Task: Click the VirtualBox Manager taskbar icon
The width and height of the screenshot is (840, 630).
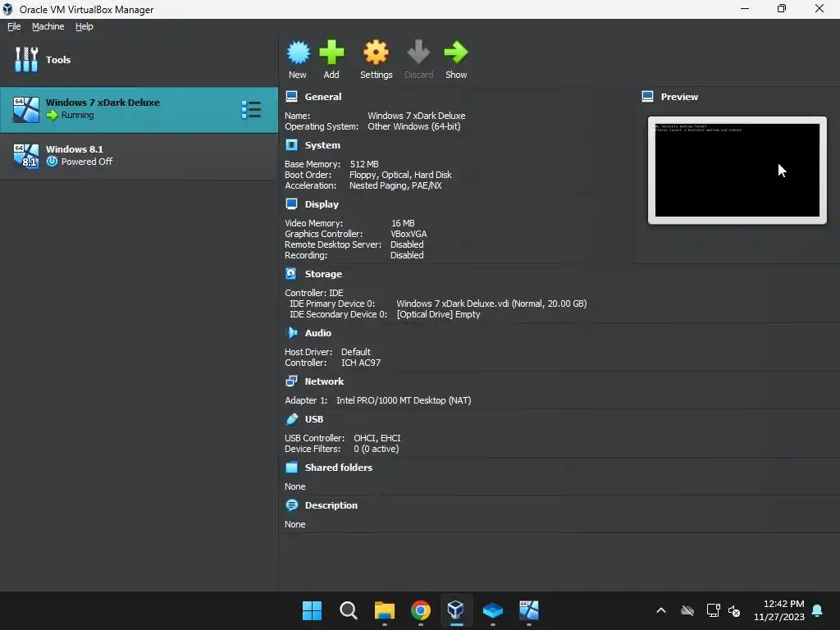Action: pyautogui.click(x=456, y=610)
